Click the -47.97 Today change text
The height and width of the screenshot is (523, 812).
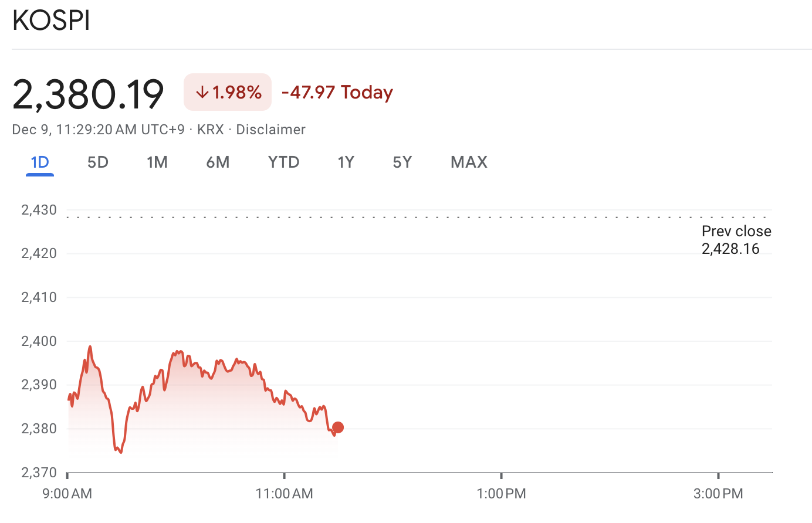click(x=337, y=92)
